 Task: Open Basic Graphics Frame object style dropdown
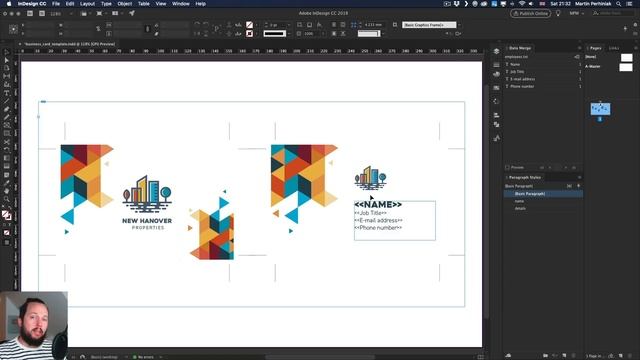[x=460, y=25]
